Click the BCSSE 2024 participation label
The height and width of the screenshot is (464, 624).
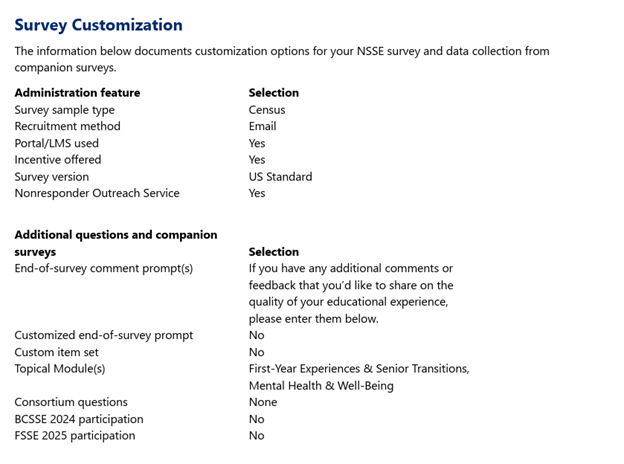pyautogui.click(x=79, y=419)
